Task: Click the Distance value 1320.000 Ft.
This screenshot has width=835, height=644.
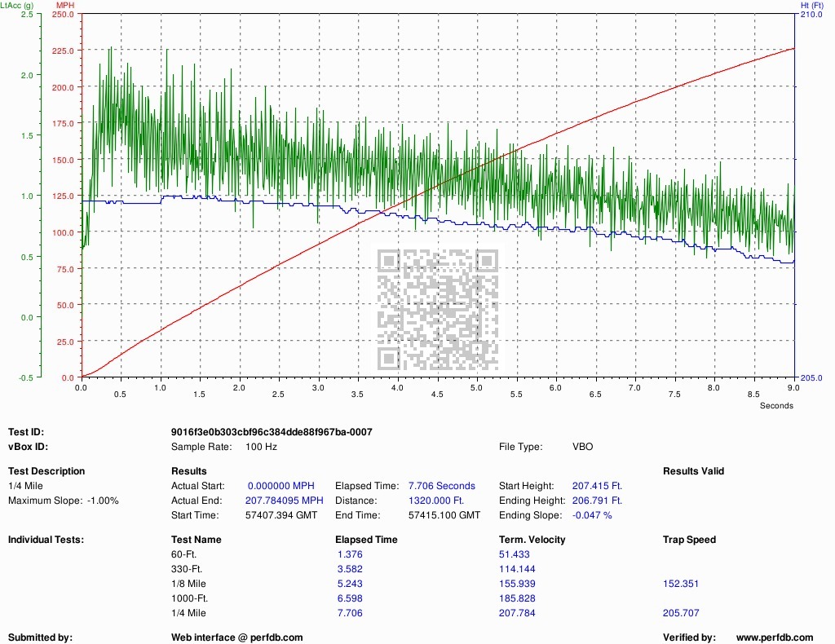Action: 435,501
